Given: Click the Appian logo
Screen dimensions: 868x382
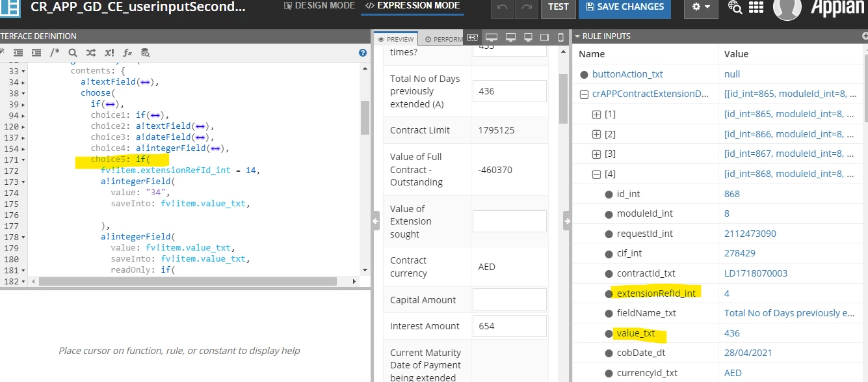Looking at the screenshot, I should [x=839, y=7].
